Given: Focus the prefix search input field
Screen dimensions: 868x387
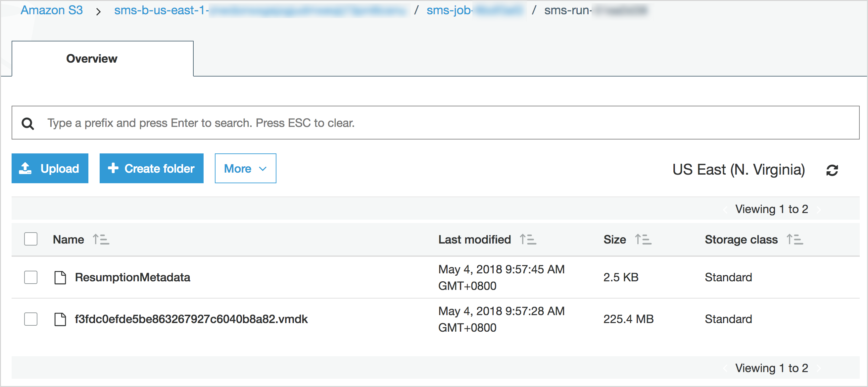Looking at the screenshot, I should click(x=438, y=123).
